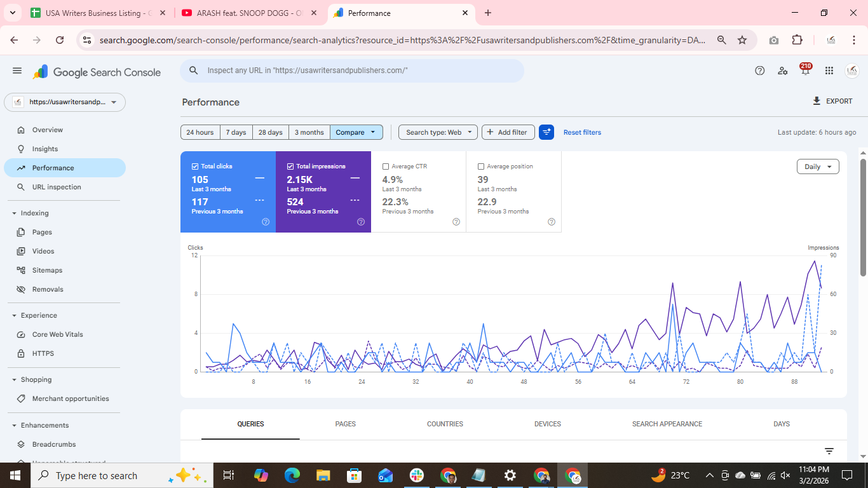Screen dimensions: 868x488
Task: Click help icon in Total impressions card
Action: [361, 222]
